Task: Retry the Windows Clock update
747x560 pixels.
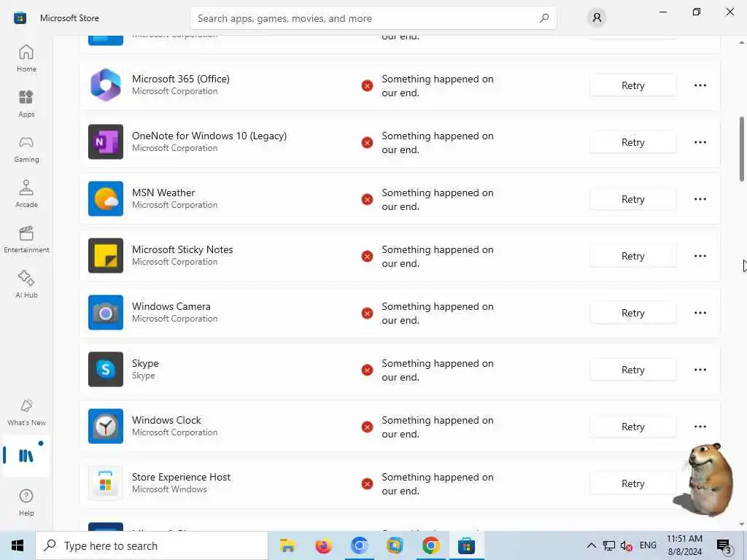Action: (632, 427)
